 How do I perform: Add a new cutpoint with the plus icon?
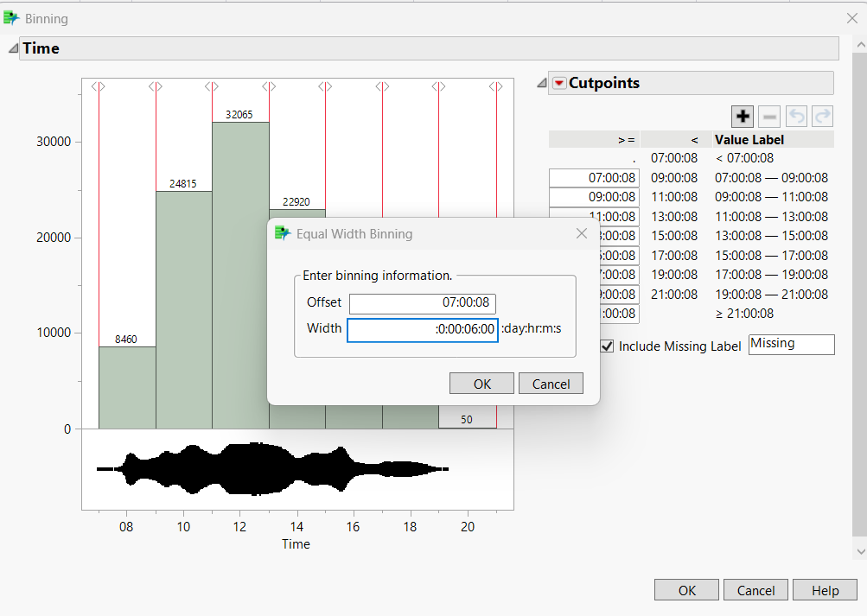click(742, 116)
